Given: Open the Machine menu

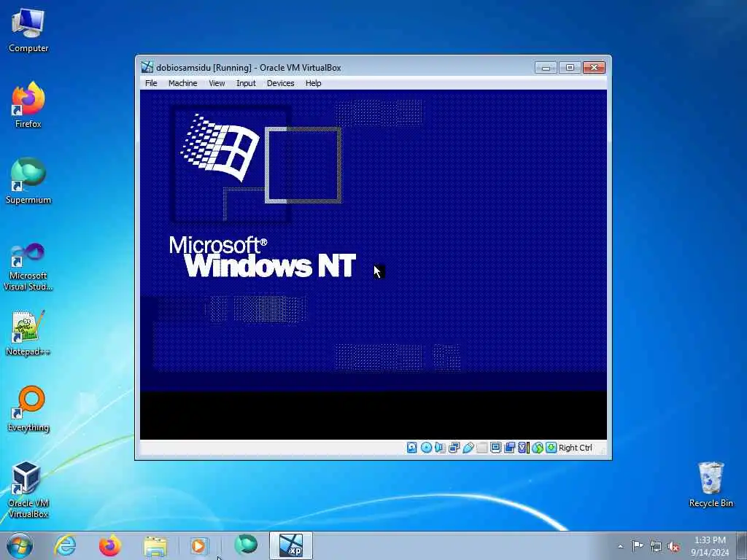Looking at the screenshot, I should click(182, 83).
